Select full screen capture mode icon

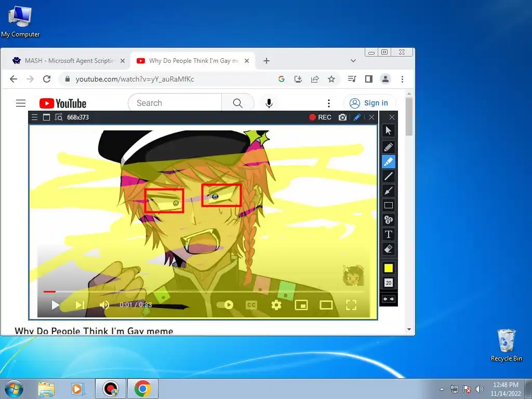tap(46, 117)
